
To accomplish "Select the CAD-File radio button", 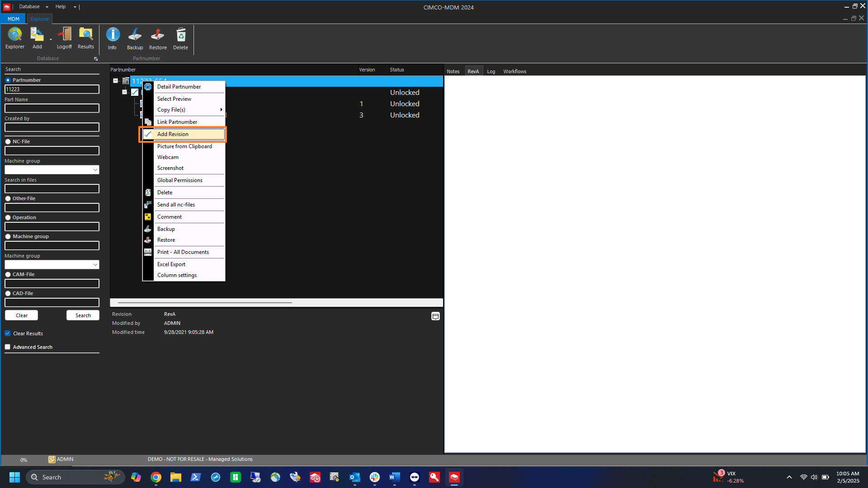I will (8, 294).
